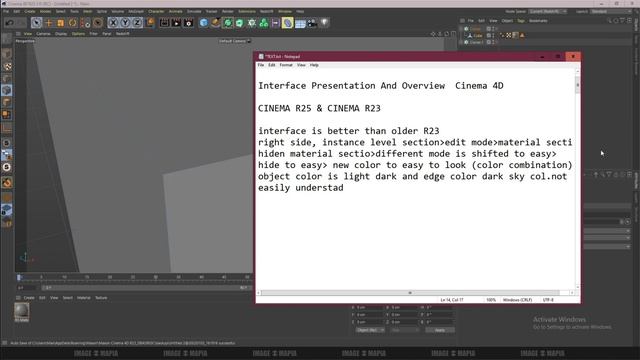Toggle the Z axis lock
Image resolution: width=640 pixels, height=360 pixels.
[x=137, y=23]
